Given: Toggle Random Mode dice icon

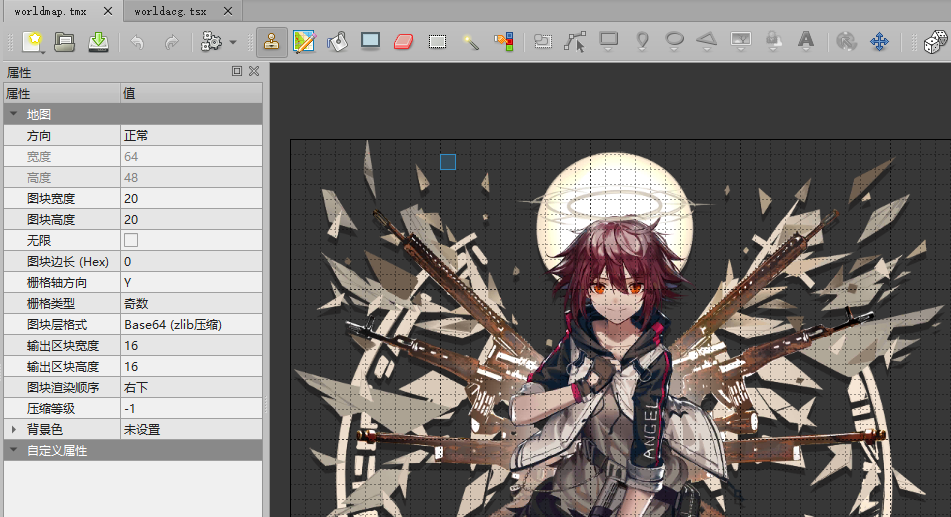Looking at the screenshot, I should pyautogui.click(x=935, y=42).
